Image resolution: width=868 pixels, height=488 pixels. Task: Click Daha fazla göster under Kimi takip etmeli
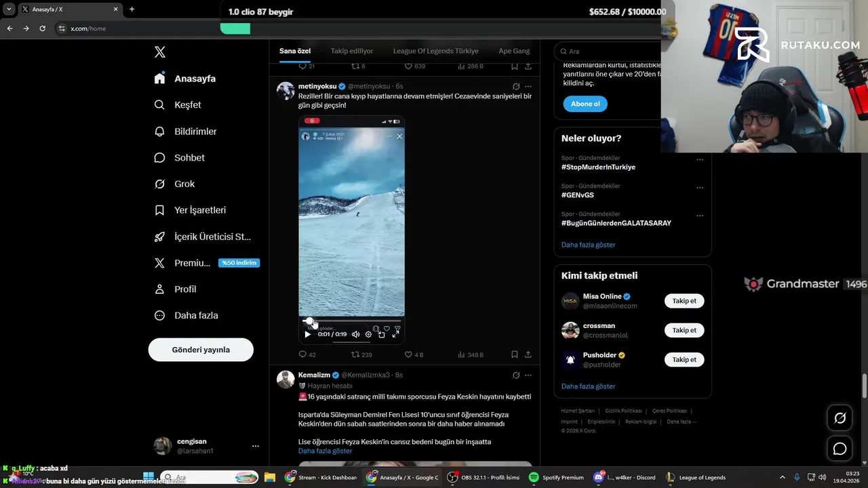pos(589,386)
